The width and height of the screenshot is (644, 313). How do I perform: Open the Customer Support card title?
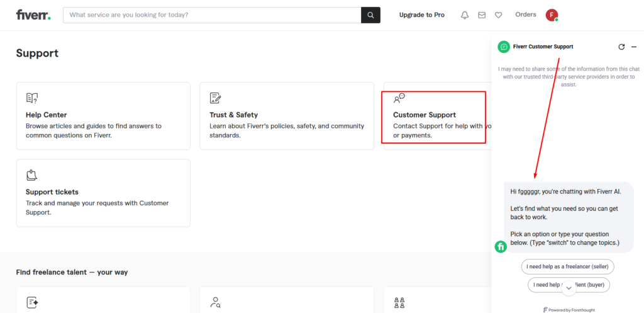[425, 115]
